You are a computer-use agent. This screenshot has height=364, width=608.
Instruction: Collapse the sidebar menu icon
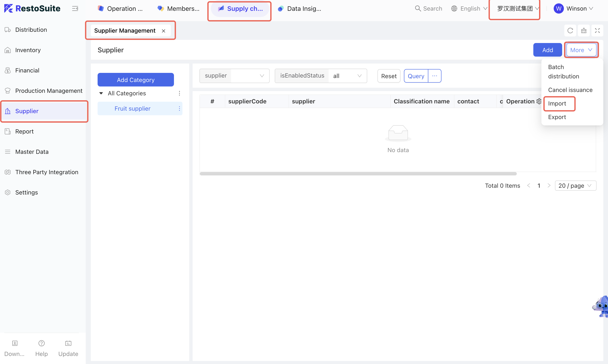click(x=75, y=9)
